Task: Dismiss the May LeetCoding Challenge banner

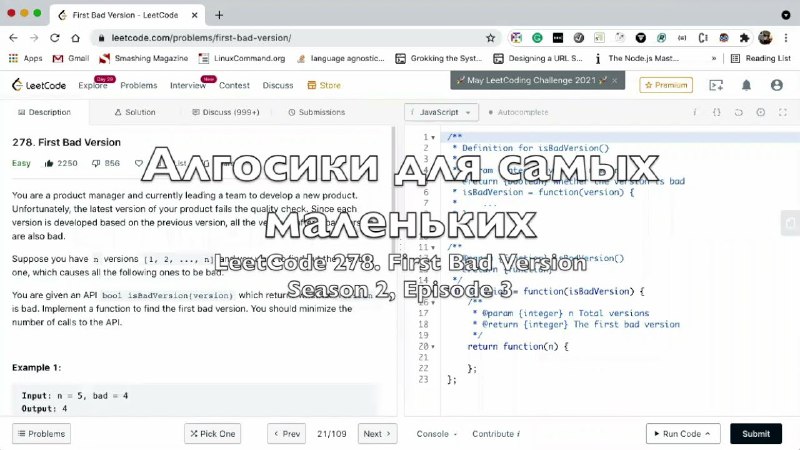Action: (615, 80)
